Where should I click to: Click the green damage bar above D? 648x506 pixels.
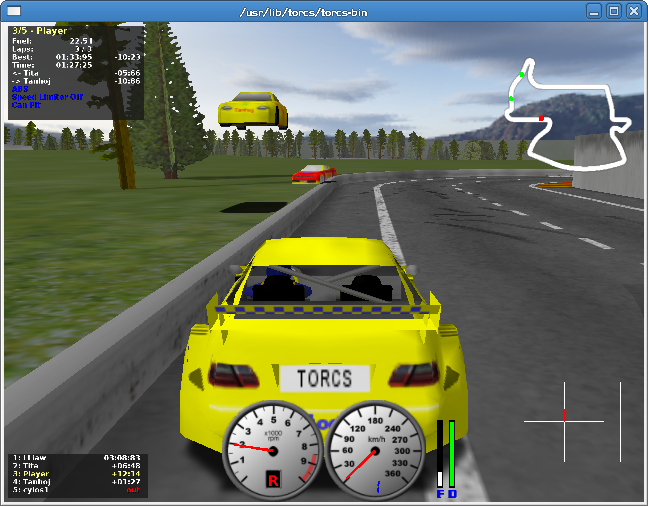point(452,454)
